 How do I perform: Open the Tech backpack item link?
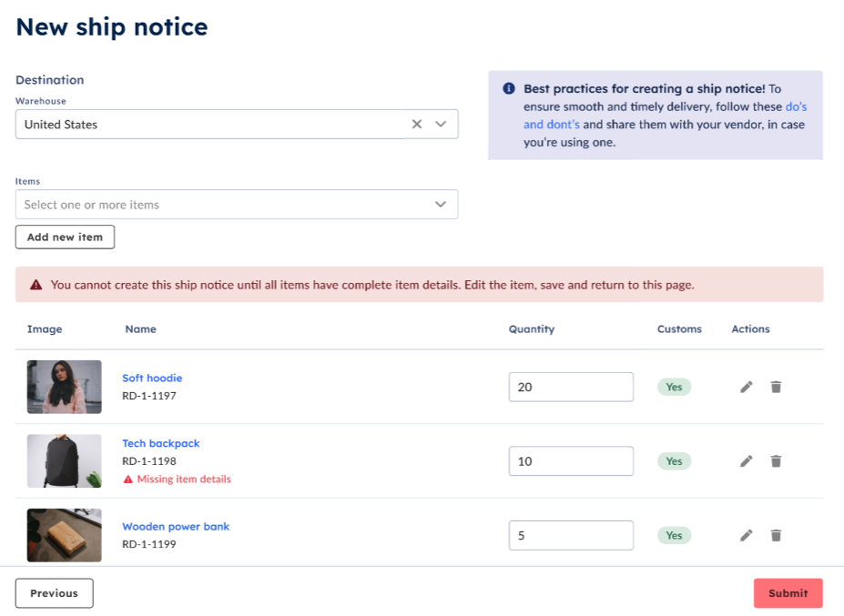161,443
